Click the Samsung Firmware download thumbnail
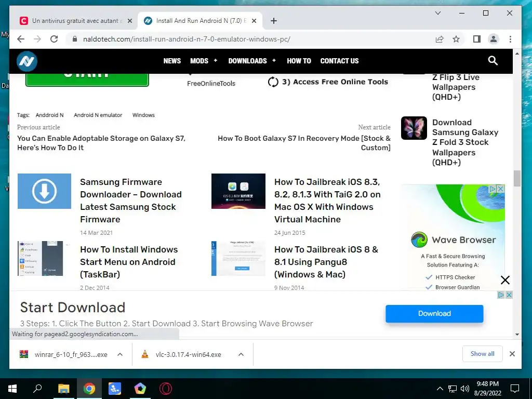532x399 pixels. tap(45, 191)
